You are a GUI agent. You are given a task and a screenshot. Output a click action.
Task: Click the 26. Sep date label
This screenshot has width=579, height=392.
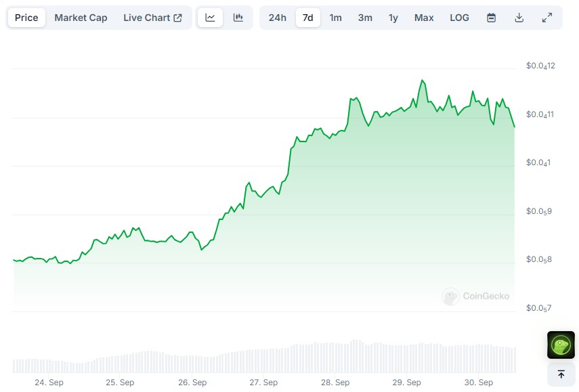(x=192, y=383)
